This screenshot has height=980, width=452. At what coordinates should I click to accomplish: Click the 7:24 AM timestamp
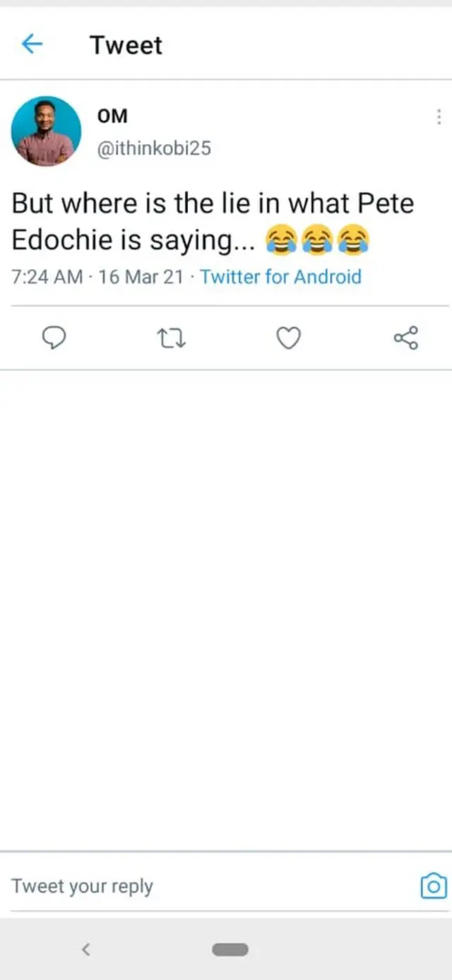(47, 276)
